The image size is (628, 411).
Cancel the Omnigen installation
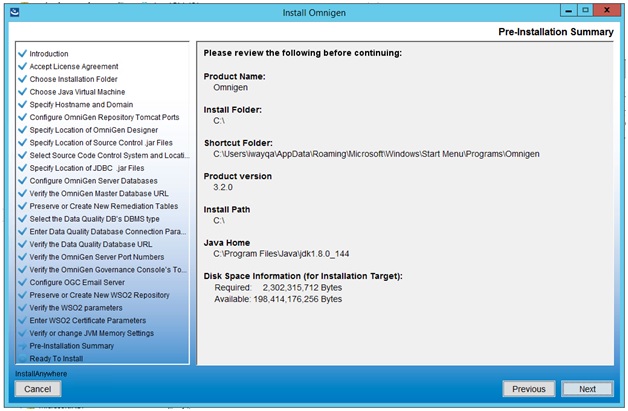tap(38, 389)
